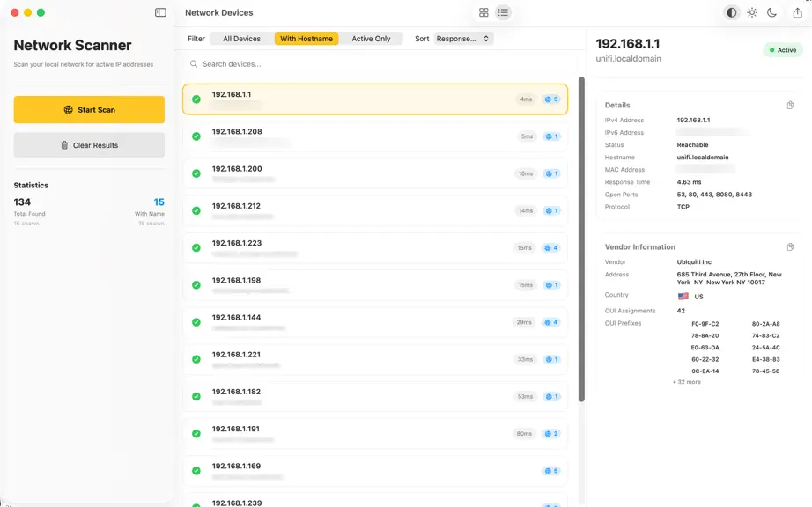Click ports badge of 192.168.1.191 row
The width and height of the screenshot is (812, 507).
click(551, 434)
